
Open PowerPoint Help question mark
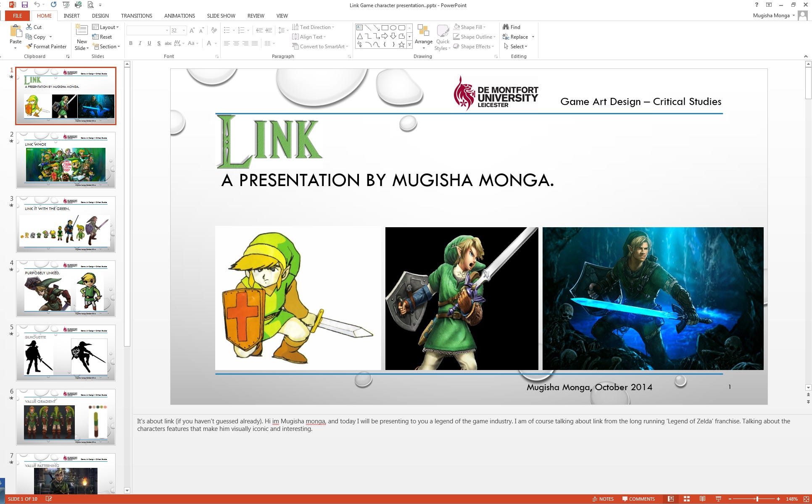tap(757, 5)
